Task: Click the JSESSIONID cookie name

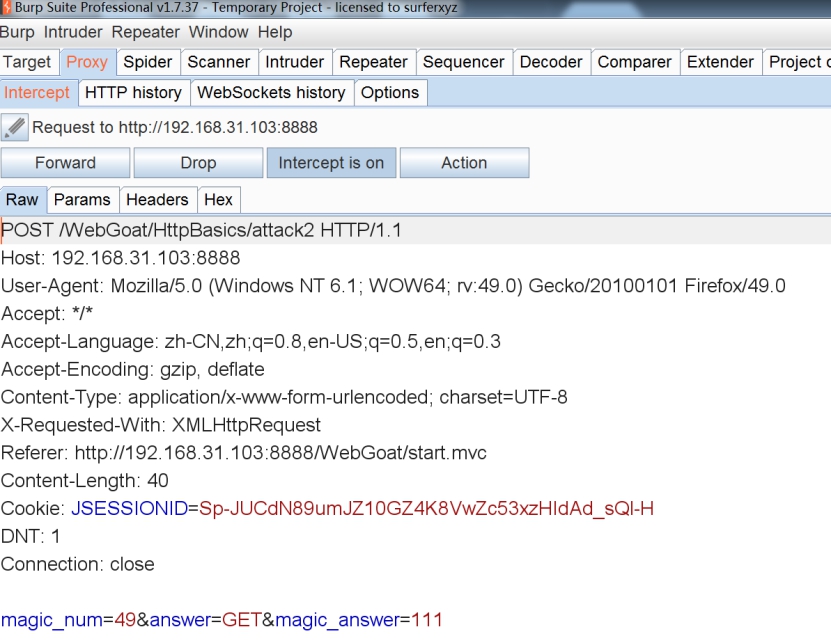Action: (129, 509)
